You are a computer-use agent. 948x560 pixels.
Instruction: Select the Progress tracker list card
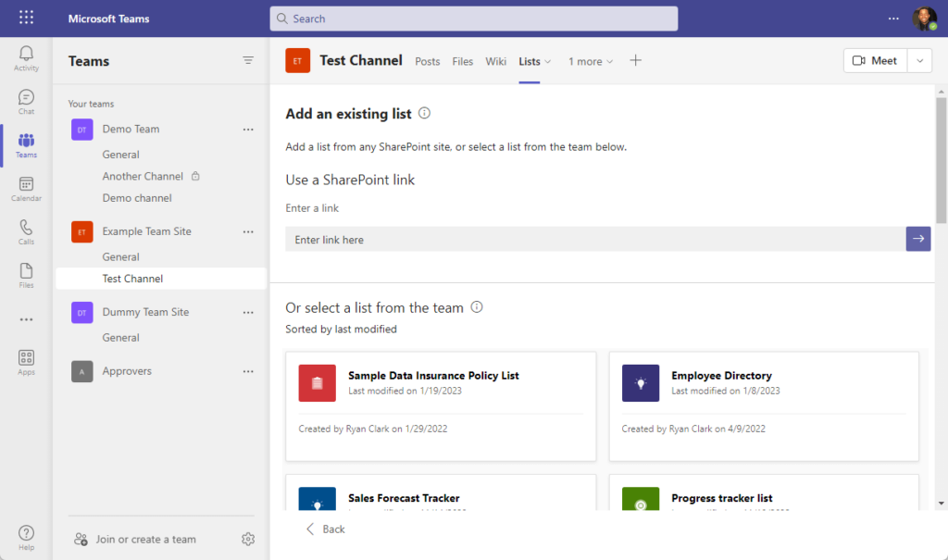764,492
